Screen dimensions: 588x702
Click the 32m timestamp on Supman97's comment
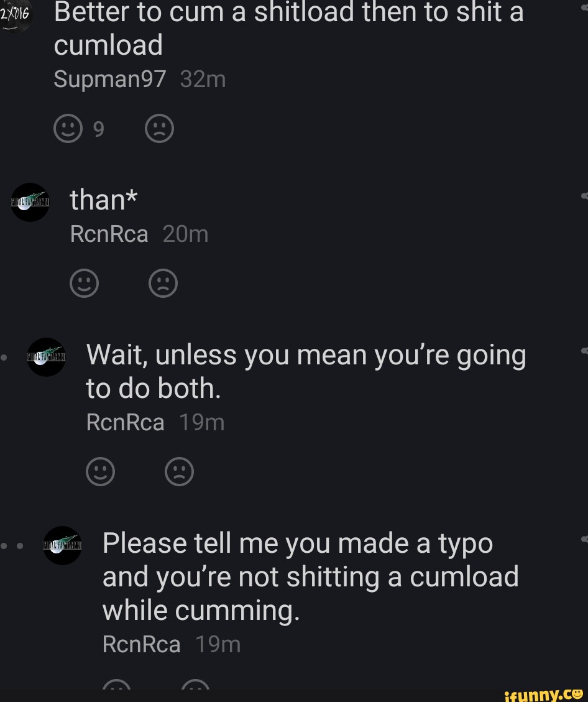pyautogui.click(x=202, y=79)
